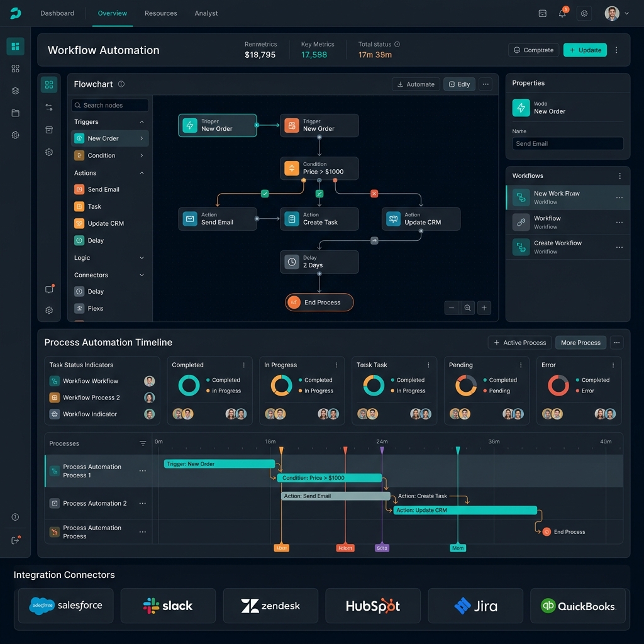Click the More Process button

[x=580, y=343]
